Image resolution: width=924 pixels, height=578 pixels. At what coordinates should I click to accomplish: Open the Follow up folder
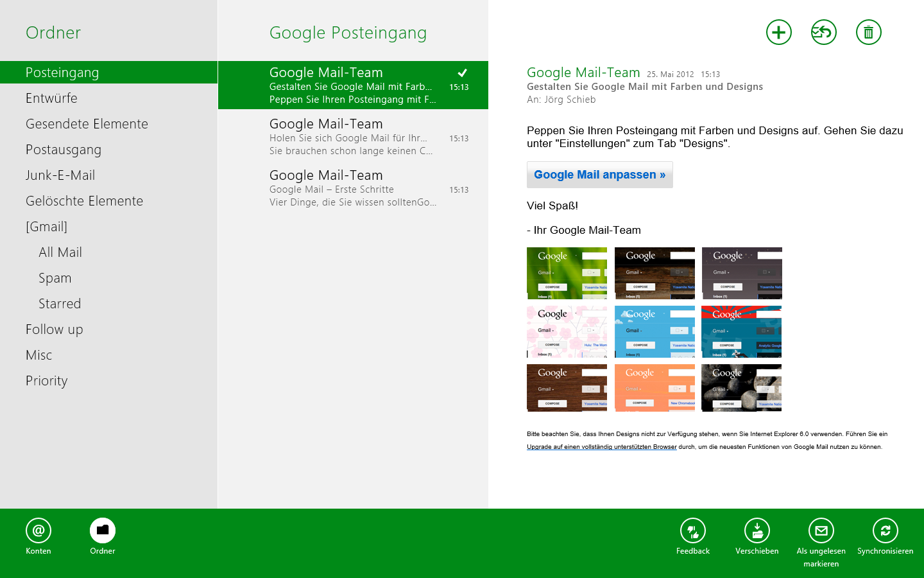click(x=109, y=329)
